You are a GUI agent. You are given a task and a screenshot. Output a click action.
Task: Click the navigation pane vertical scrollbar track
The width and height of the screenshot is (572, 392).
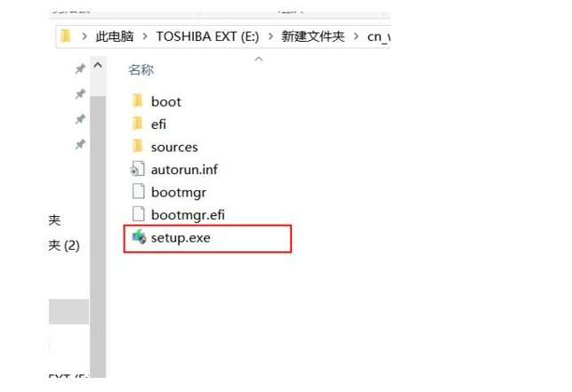98,222
